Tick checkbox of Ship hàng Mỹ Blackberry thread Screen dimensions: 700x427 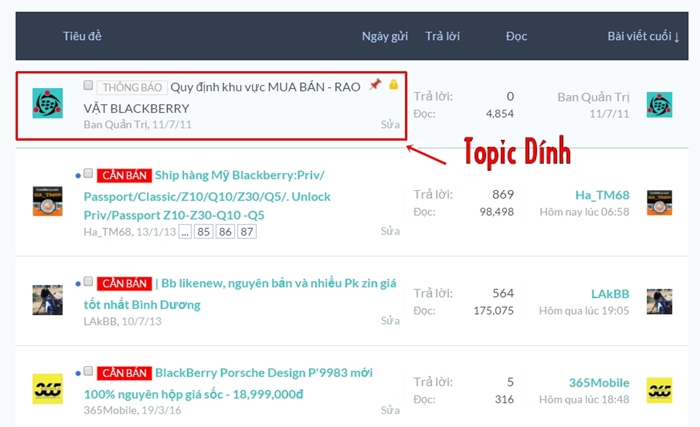pyautogui.click(x=88, y=173)
